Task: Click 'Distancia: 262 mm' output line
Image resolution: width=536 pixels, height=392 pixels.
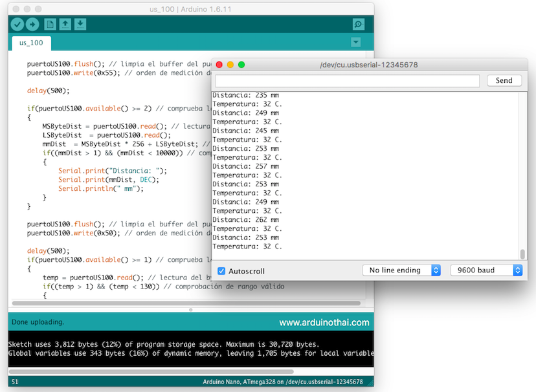Action: (246, 220)
